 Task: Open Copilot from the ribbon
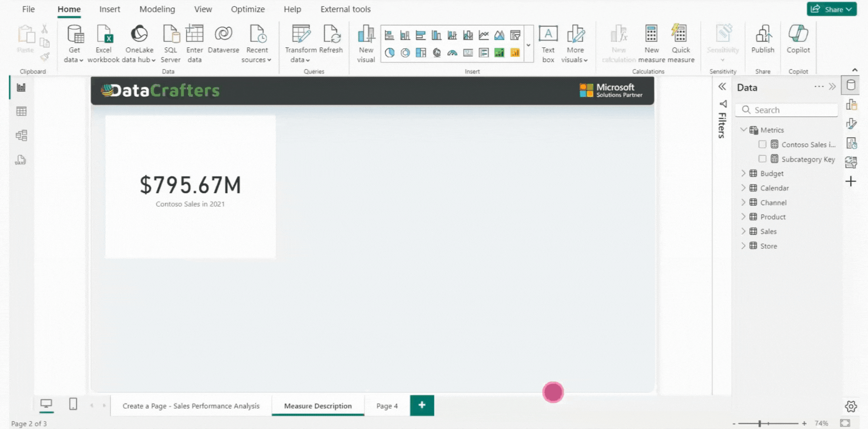798,34
